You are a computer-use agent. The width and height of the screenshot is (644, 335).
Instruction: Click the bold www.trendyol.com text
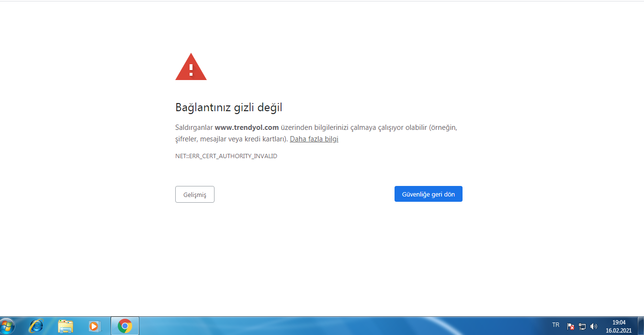pos(247,127)
